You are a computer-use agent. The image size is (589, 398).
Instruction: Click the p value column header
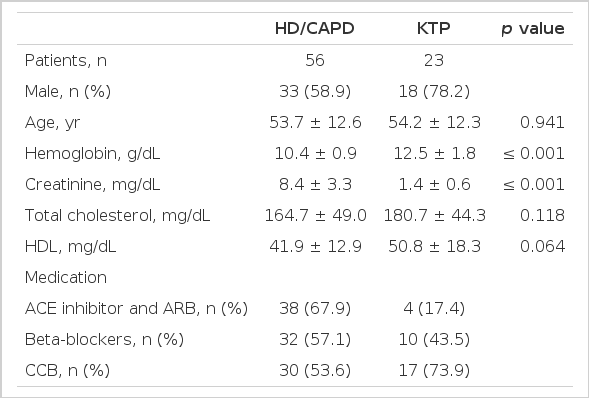(533, 29)
